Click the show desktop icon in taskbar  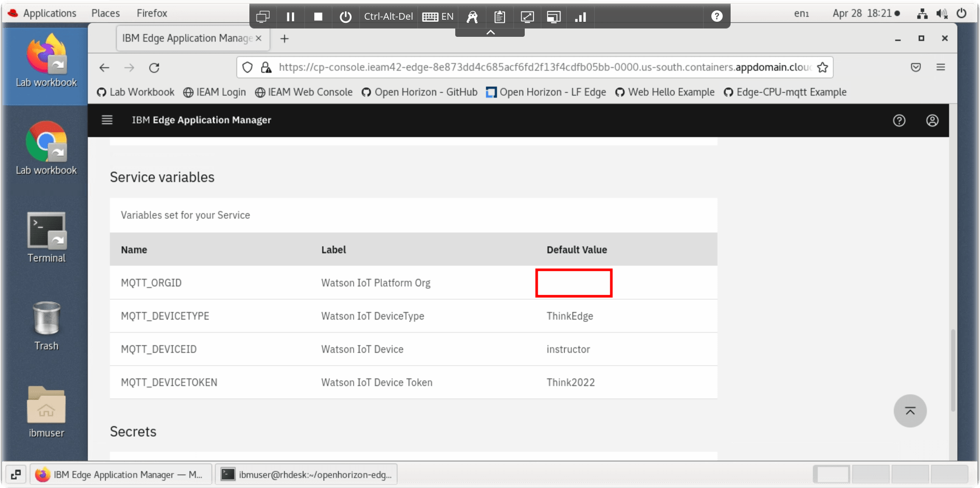coord(16,475)
